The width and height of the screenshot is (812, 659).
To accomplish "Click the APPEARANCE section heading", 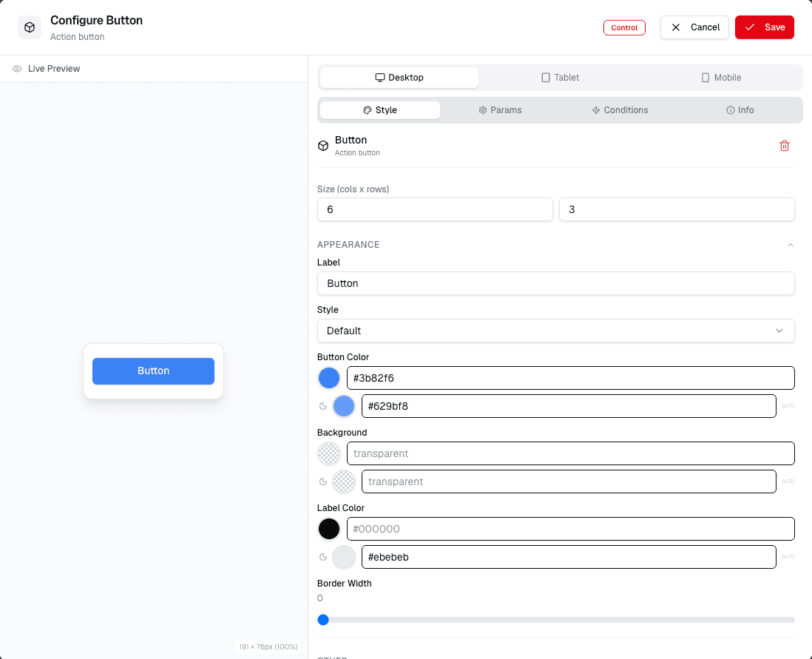I will [x=348, y=245].
